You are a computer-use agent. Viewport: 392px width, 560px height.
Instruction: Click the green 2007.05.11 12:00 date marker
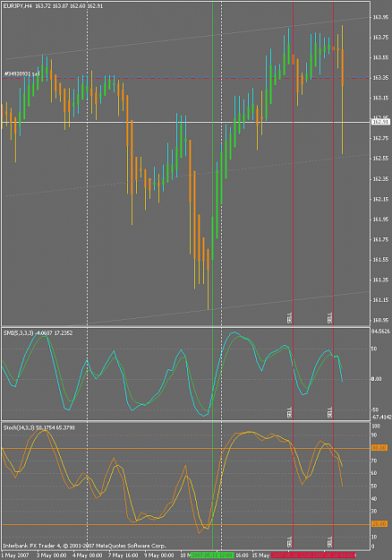coord(212,556)
